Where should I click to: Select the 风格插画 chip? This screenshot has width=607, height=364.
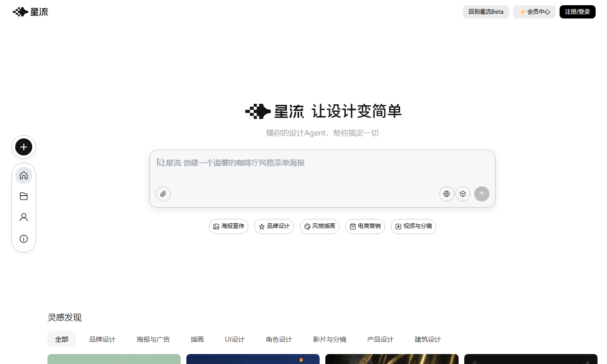(320, 227)
